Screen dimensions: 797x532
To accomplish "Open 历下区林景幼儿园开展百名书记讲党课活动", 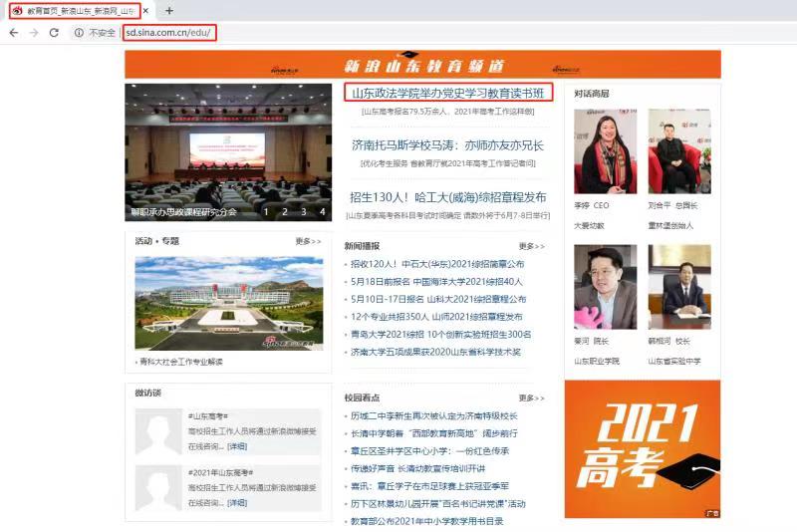I will (x=438, y=503).
